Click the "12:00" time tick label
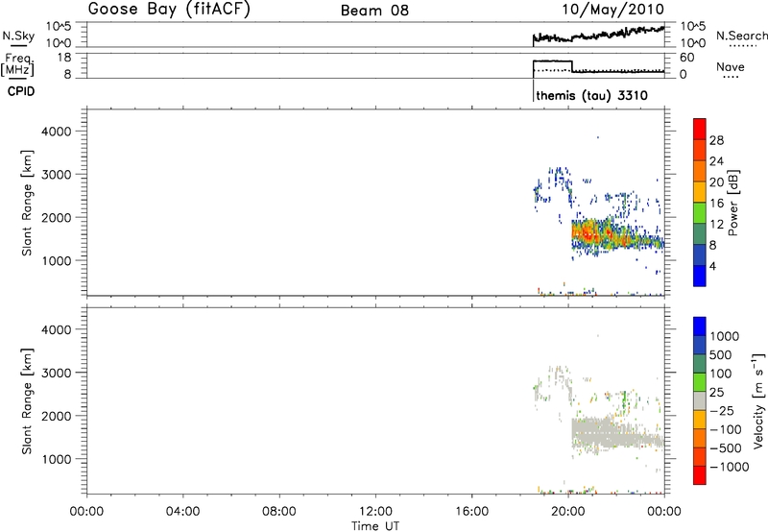Screen dimensions: 768x532 [x=375, y=512]
